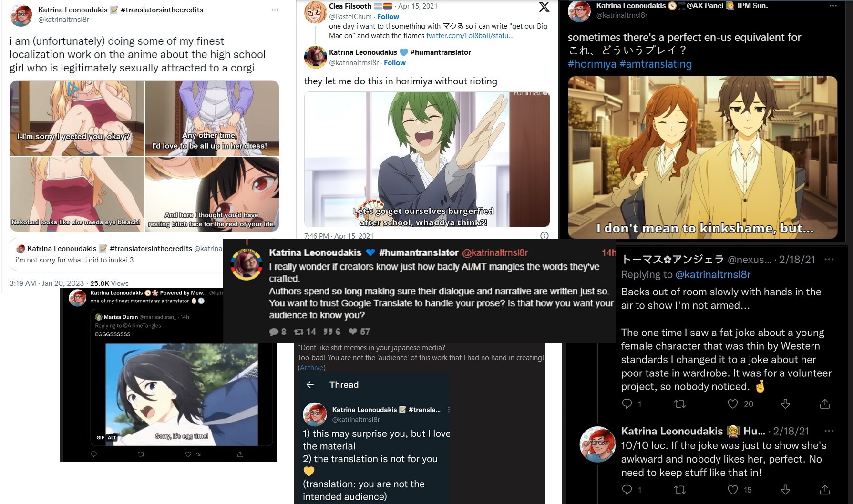853x504 pixels.
Task: Follow Clea Filsooth @PastelChum
Action: [388, 16]
